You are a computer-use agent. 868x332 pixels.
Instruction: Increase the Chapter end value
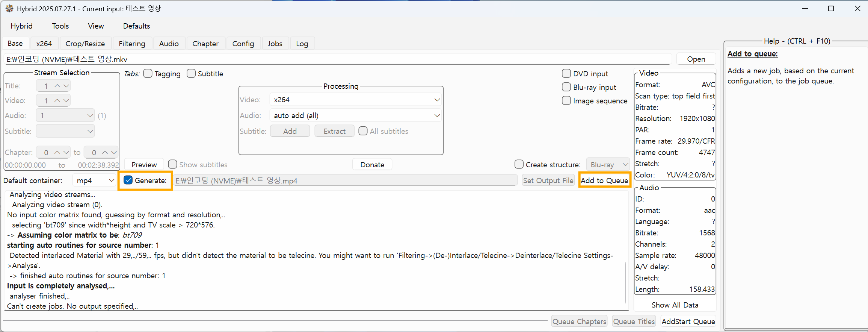point(105,152)
